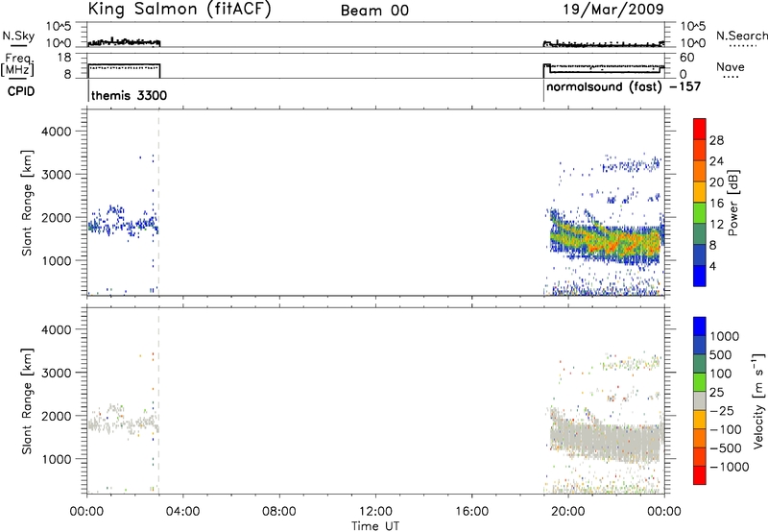The height and width of the screenshot is (532, 768).
Task: Click the '-100' label on Velocity colorbar
Action: coord(726,429)
